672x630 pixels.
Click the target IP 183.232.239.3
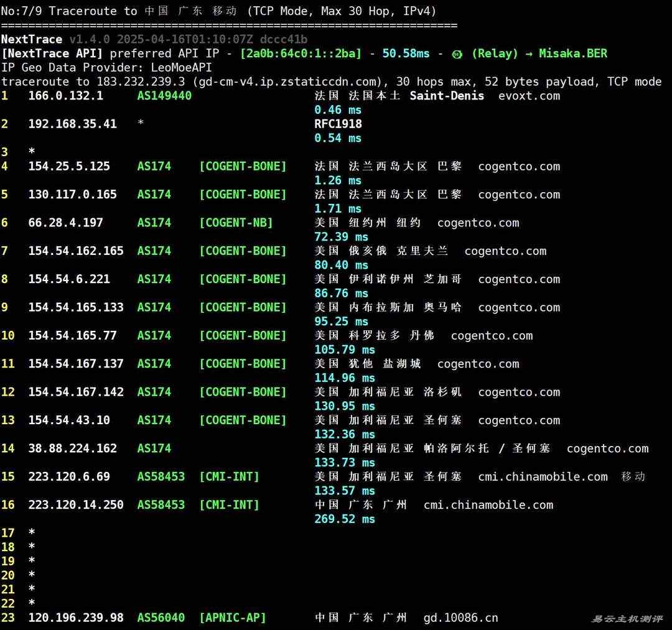click(x=141, y=82)
